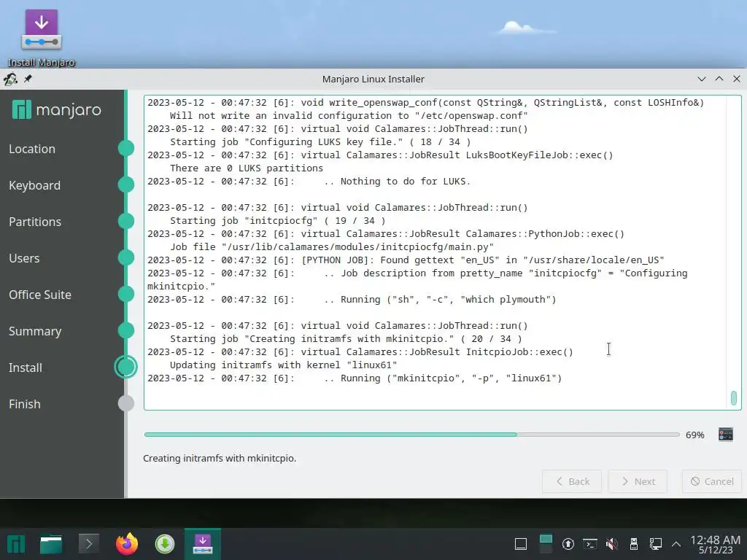This screenshot has width=747, height=560.
Task: Open the Install Manjaro desktop icon
Action: [x=42, y=38]
